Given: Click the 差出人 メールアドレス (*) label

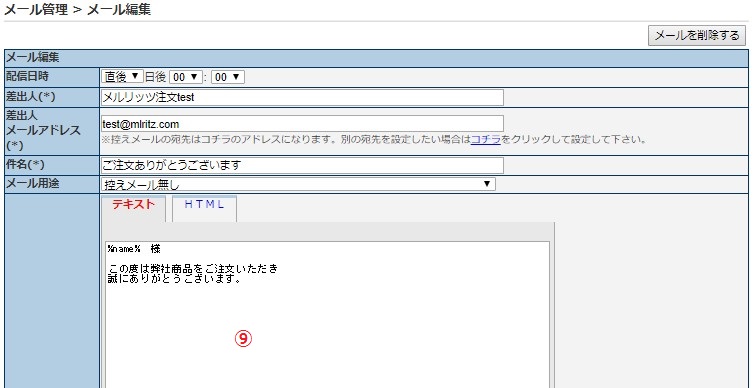Looking at the screenshot, I should [43, 130].
